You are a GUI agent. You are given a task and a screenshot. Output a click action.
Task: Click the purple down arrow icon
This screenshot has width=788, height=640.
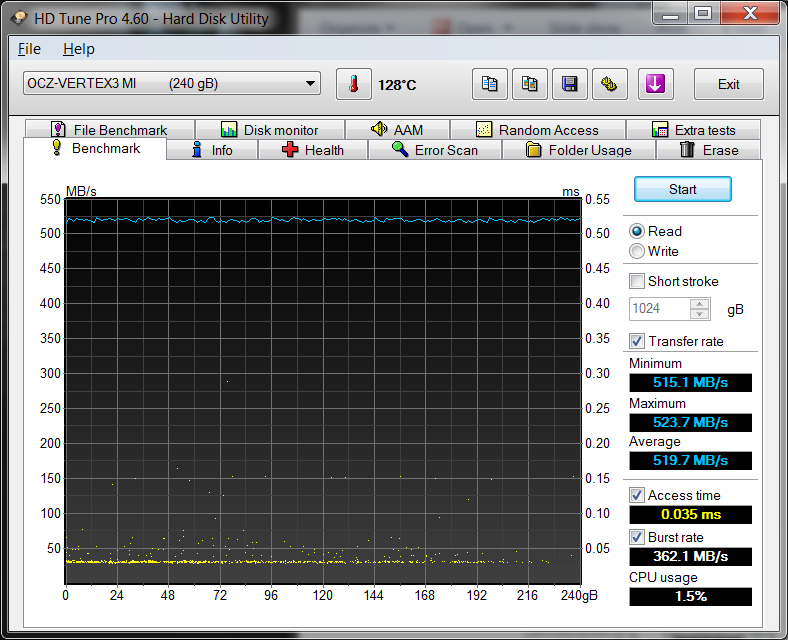coord(655,85)
